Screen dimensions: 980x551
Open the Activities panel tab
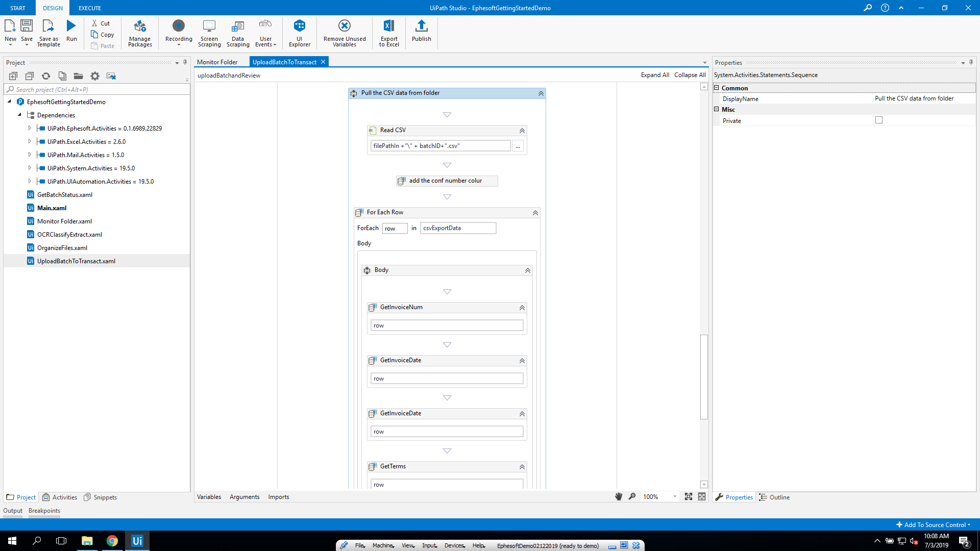pyautogui.click(x=60, y=497)
